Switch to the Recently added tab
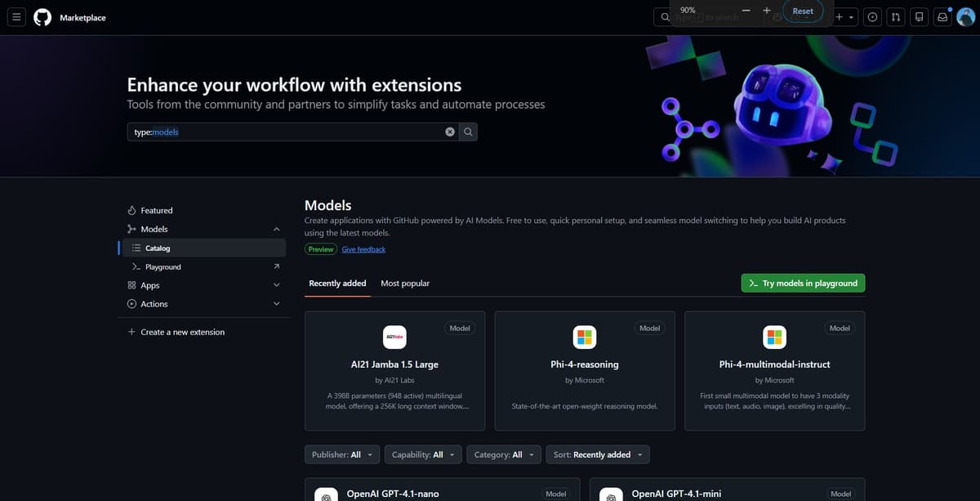Screen dimensions: 980x501 click(337, 284)
